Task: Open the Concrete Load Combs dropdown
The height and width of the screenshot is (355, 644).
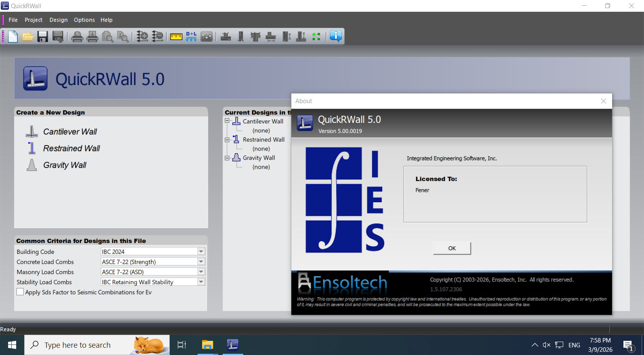Action: (x=201, y=262)
